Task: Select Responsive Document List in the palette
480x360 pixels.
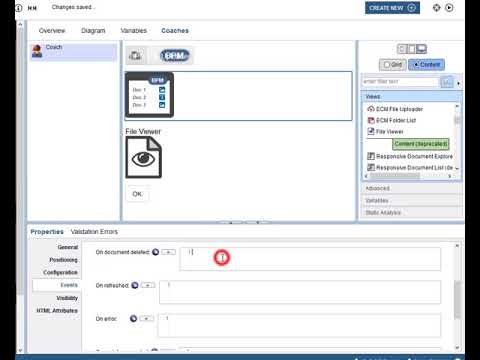Action: (x=414, y=168)
